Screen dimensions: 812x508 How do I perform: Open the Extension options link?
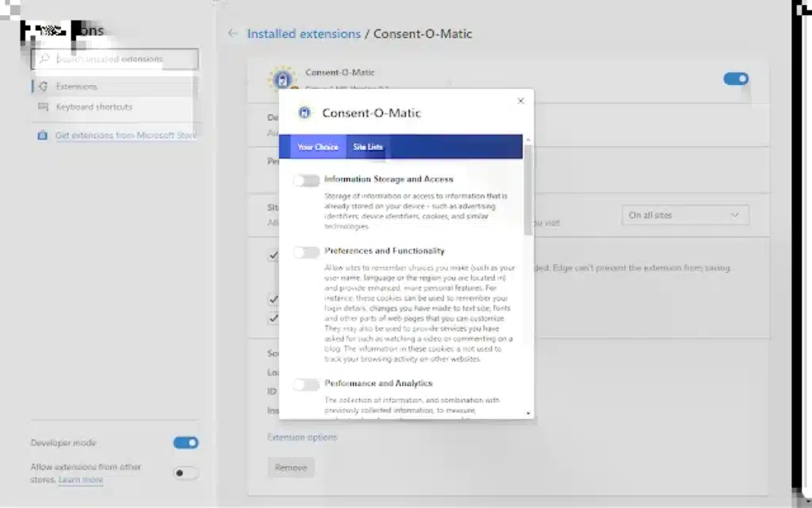(x=302, y=437)
